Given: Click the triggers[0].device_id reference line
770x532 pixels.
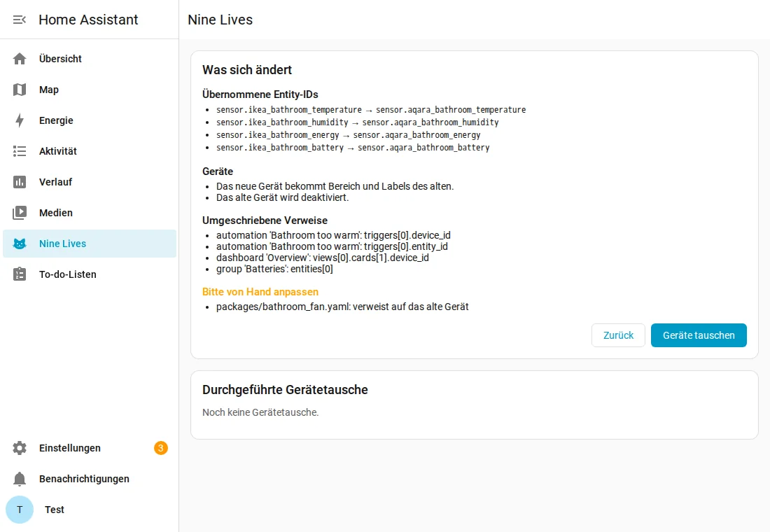Looking at the screenshot, I should point(333,235).
